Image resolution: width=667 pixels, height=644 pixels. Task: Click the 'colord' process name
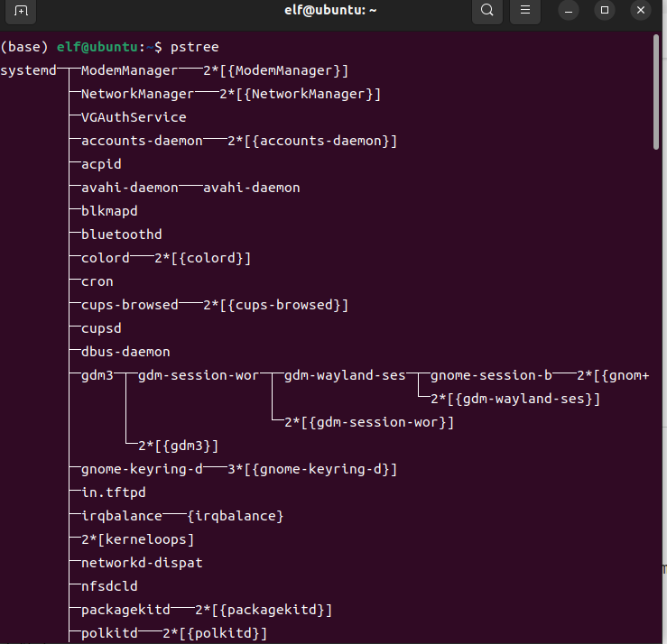(x=105, y=258)
